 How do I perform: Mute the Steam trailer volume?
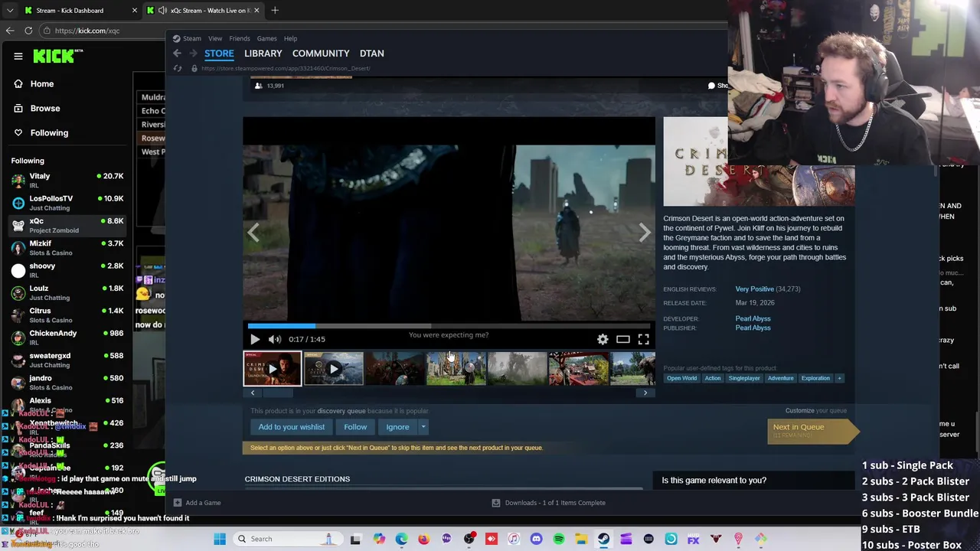tap(275, 339)
